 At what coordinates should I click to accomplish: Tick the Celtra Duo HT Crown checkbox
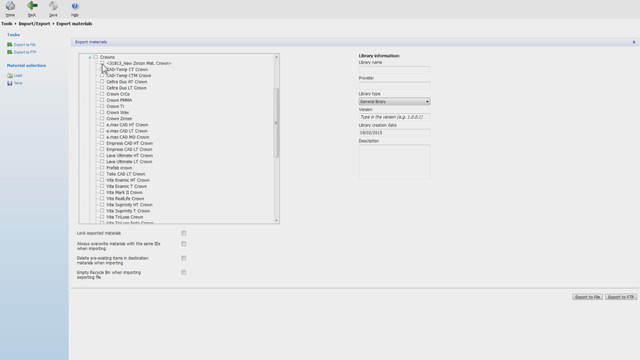click(102, 82)
